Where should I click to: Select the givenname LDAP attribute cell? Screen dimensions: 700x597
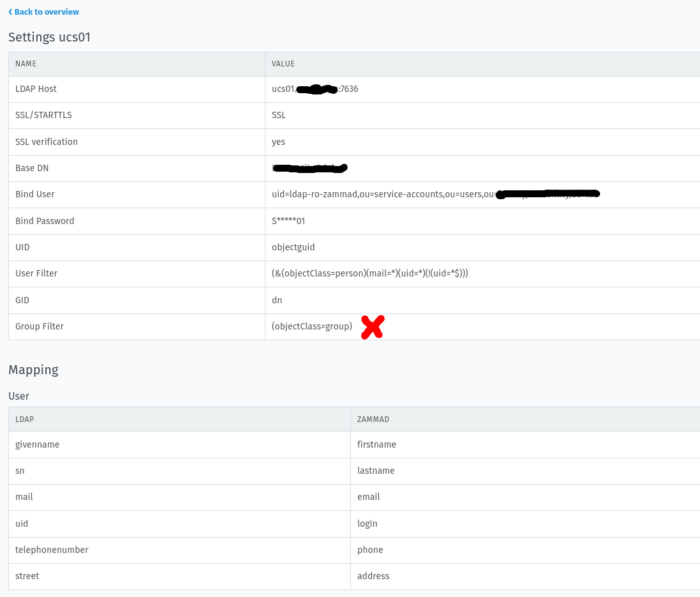pos(38,444)
